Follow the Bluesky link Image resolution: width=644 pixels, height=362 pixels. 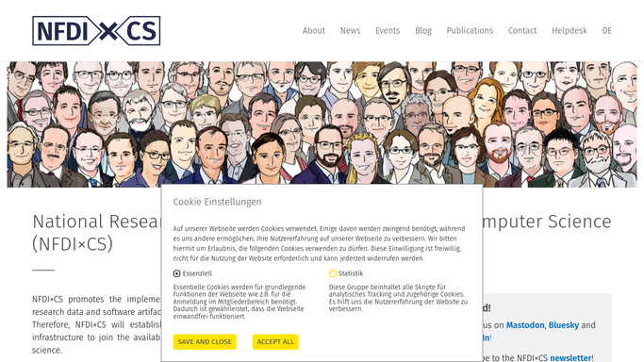[x=564, y=325]
